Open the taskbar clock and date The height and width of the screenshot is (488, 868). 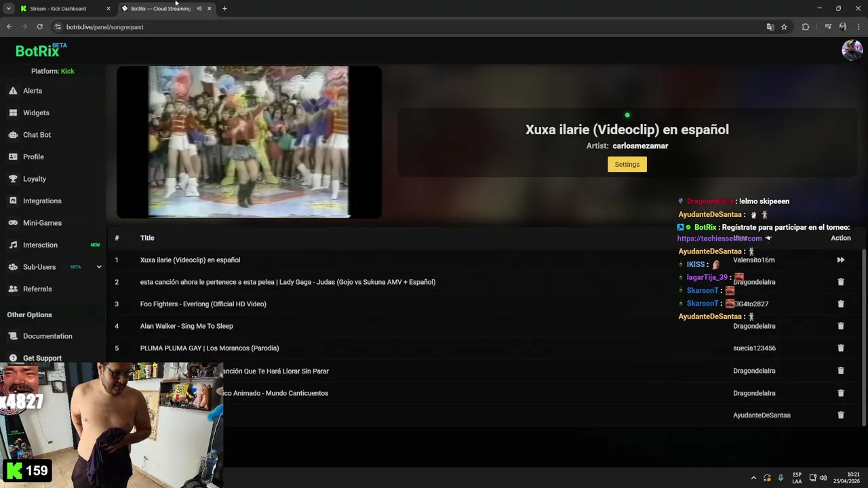[846, 478]
